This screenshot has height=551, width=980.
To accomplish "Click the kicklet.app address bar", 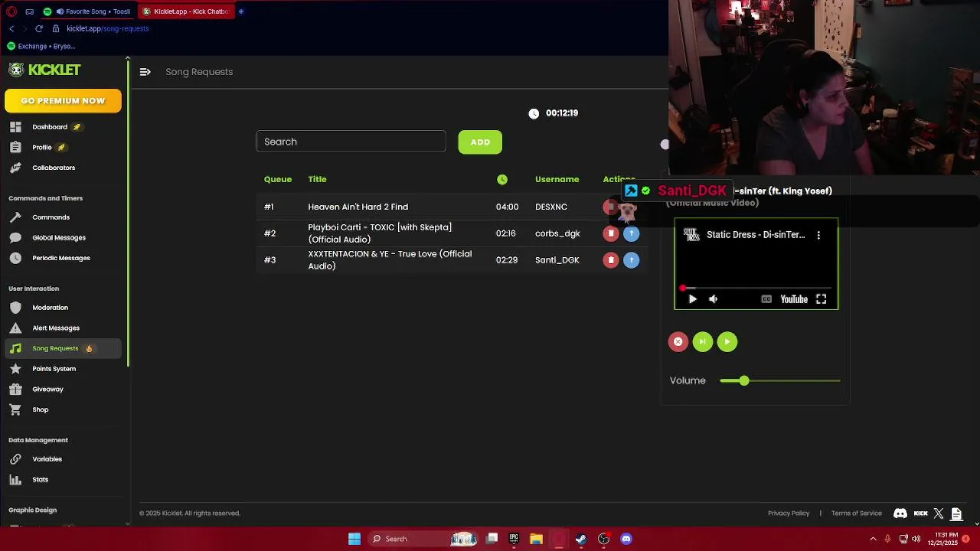I will 108,28.
